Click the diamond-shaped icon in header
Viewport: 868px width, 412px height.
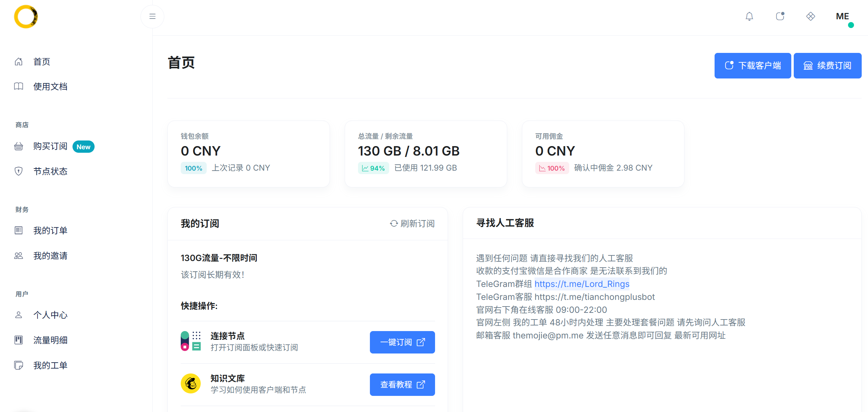pyautogui.click(x=811, y=16)
